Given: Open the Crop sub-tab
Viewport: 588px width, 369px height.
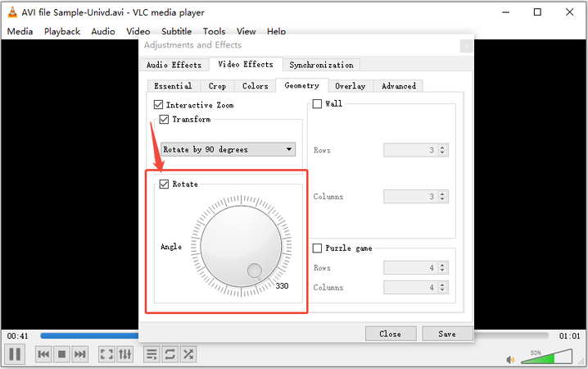Looking at the screenshot, I should tap(217, 86).
